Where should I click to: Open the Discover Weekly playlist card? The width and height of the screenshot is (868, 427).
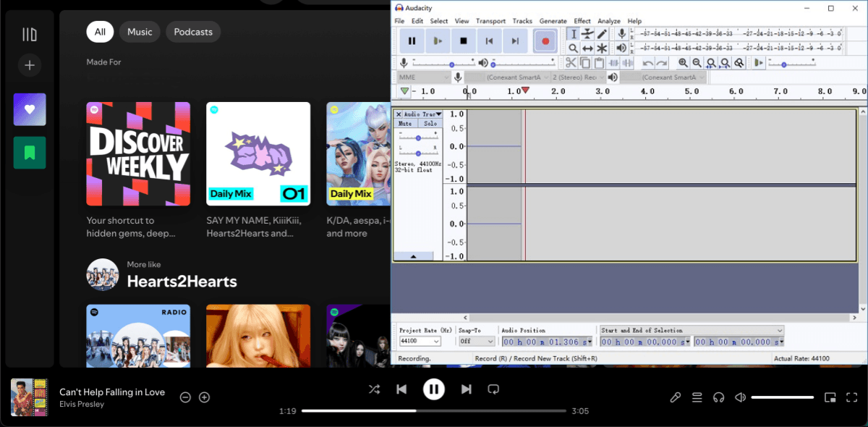coord(138,153)
